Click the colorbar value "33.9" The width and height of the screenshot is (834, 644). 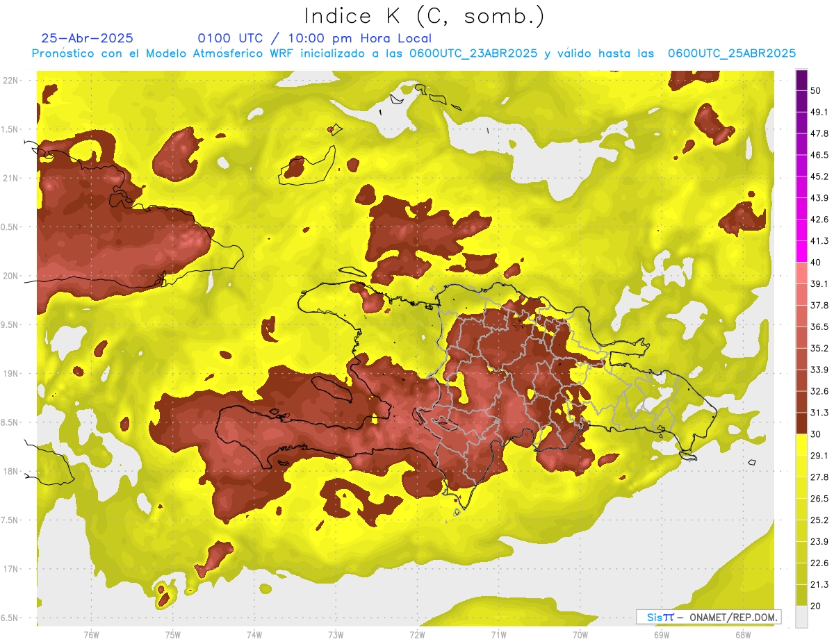point(819,370)
